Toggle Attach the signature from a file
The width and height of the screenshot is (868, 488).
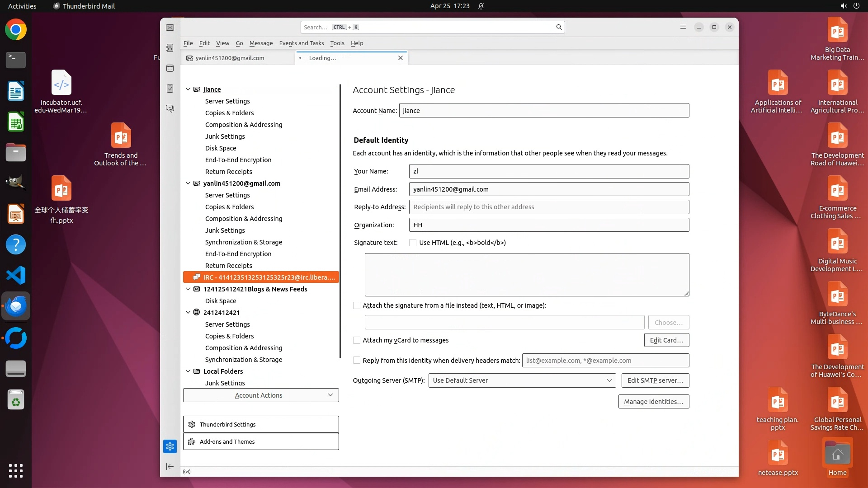pyautogui.click(x=357, y=305)
